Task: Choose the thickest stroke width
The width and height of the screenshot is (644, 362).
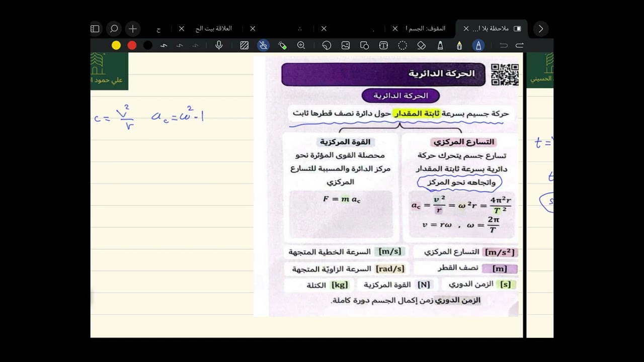Action: [x=164, y=45]
